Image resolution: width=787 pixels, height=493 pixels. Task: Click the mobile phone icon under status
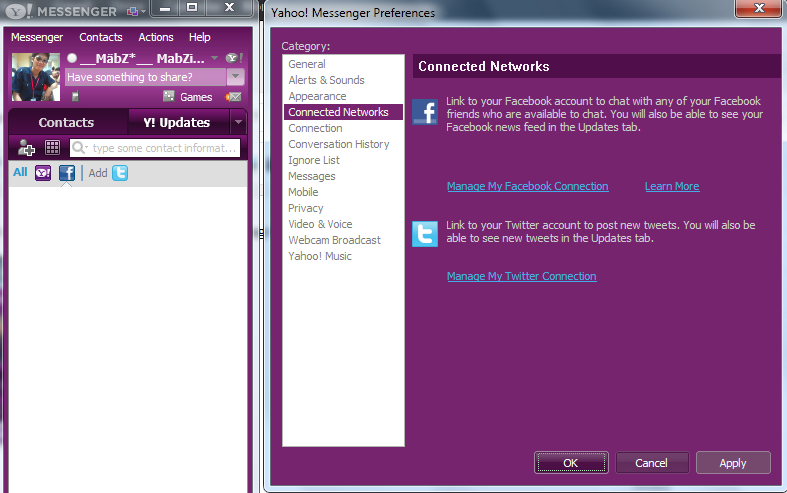[75, 96]
